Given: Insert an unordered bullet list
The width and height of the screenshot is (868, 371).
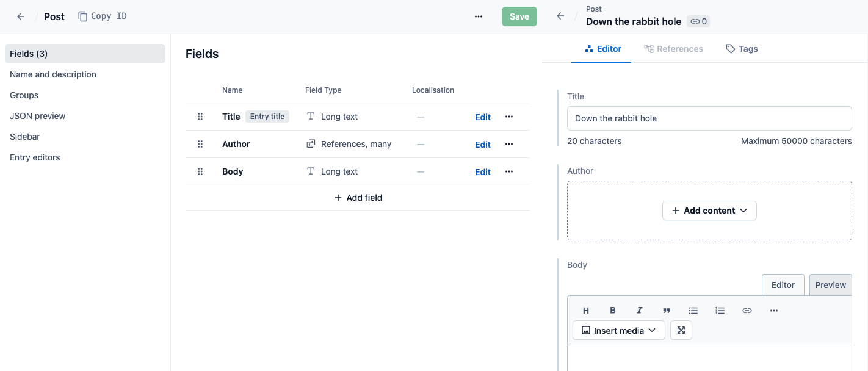Looking at the screenshot, I should (x=693, y=311).
